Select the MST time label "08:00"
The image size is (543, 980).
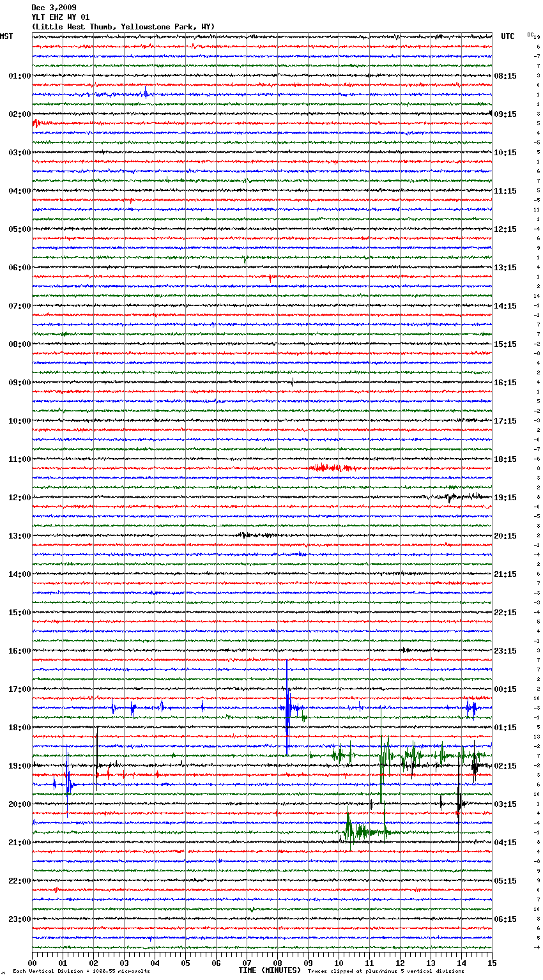(20, 344)
